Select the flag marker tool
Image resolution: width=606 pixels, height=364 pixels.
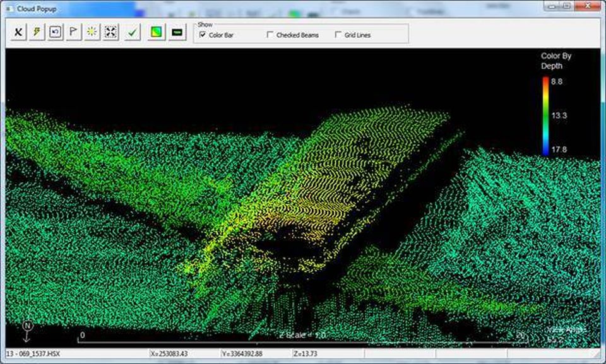[x=74, y=32]
